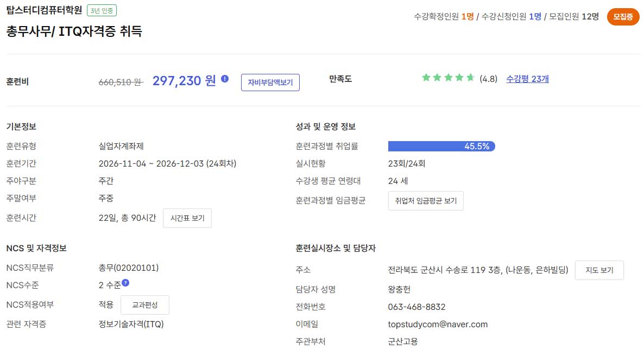Click the question mark icon next to 2 수준

[125, 283]
